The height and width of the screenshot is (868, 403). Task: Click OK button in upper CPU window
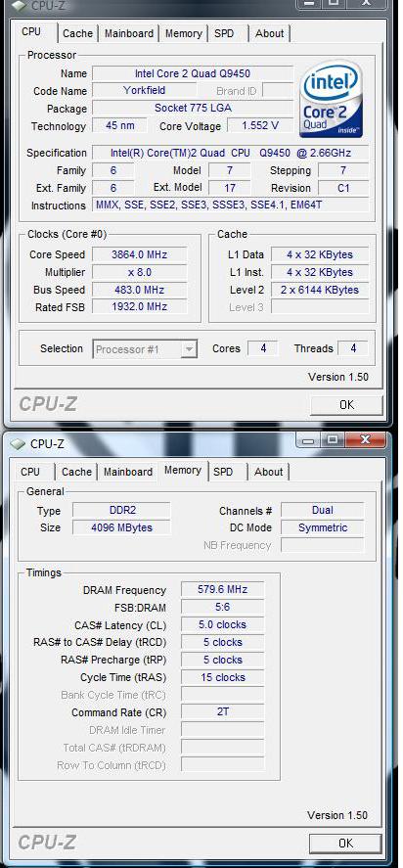pyautogui.click(x=346, y=405)
